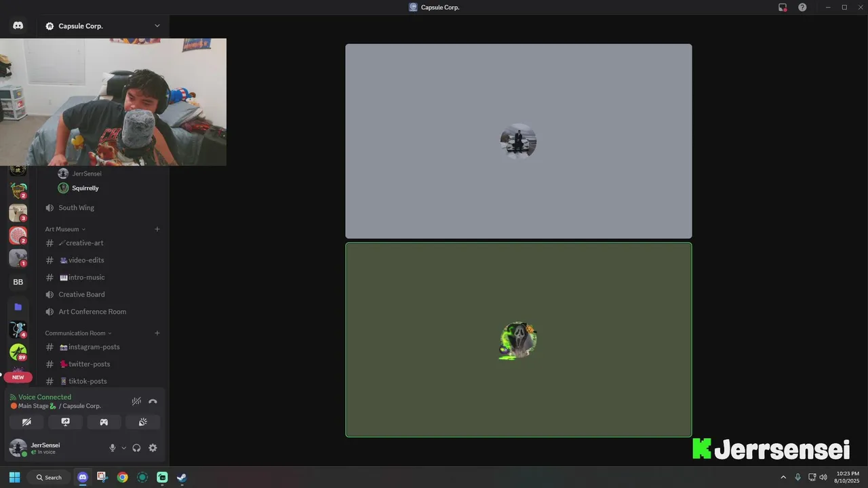Toggle noise suppression icon in voice panel
The width and height of the screenshot is (868, 488).
(x=136, y=401)
